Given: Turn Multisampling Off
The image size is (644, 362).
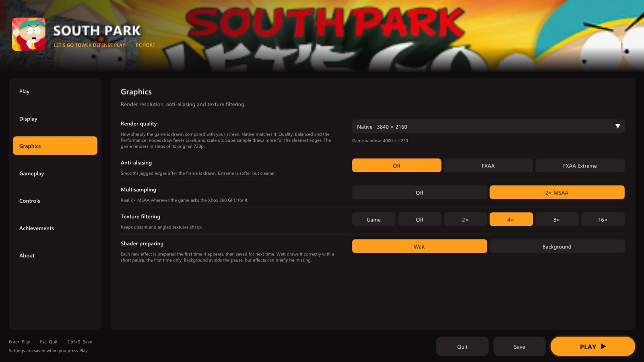Looking at the screenshot, I should 419,192.
